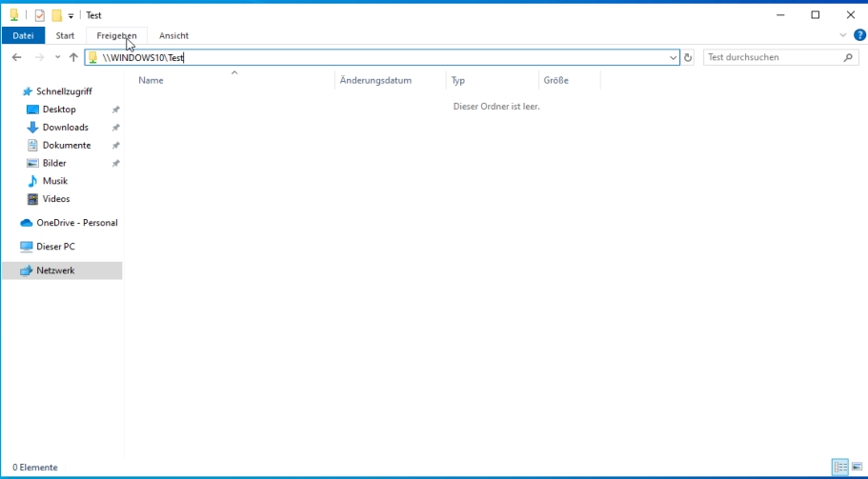This screenshot has width=868, height=479.
Task: Switch to large icons view in status bar
Action: click(x=857, y=468)
